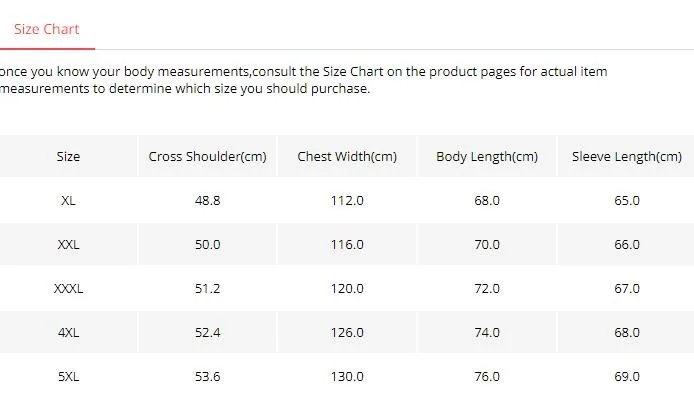The width and height of the screenshot is (694, 401).
Task: Click the Sleeve Length(cm) column header
Action: 626,156
